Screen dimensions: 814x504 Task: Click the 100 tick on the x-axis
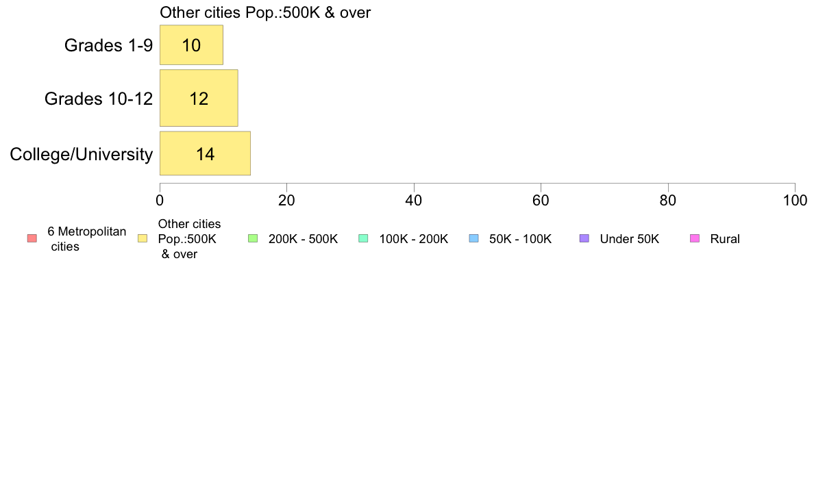[795, 201]
